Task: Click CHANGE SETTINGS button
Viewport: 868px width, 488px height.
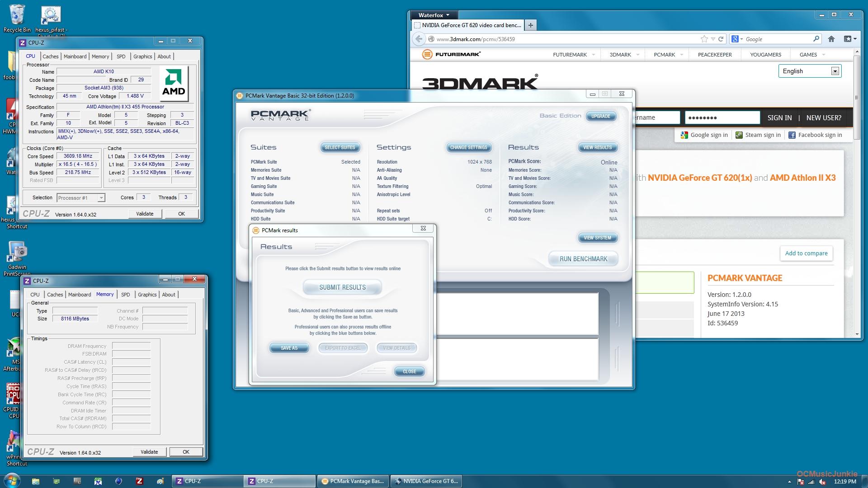Action: [468, 147]
